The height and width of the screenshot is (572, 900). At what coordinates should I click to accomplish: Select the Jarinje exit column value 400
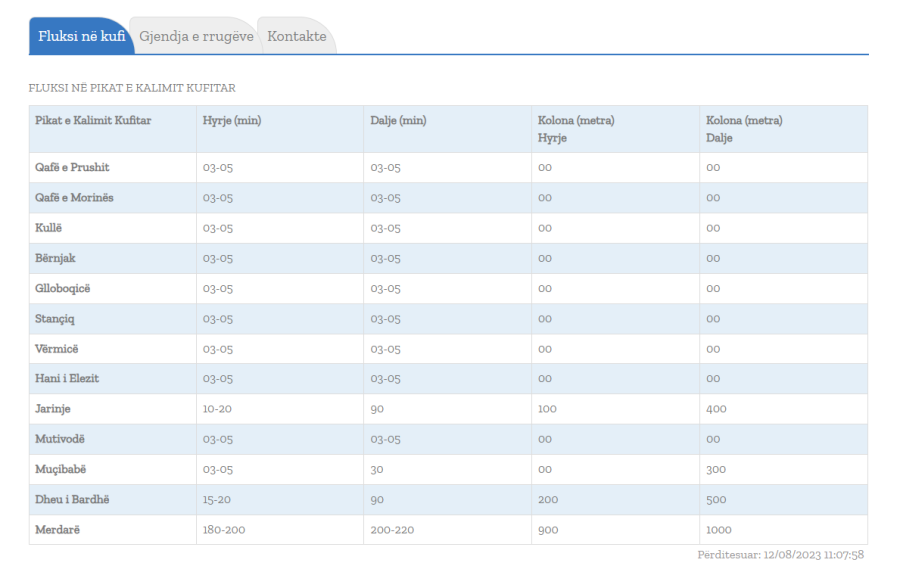(716, 409)
